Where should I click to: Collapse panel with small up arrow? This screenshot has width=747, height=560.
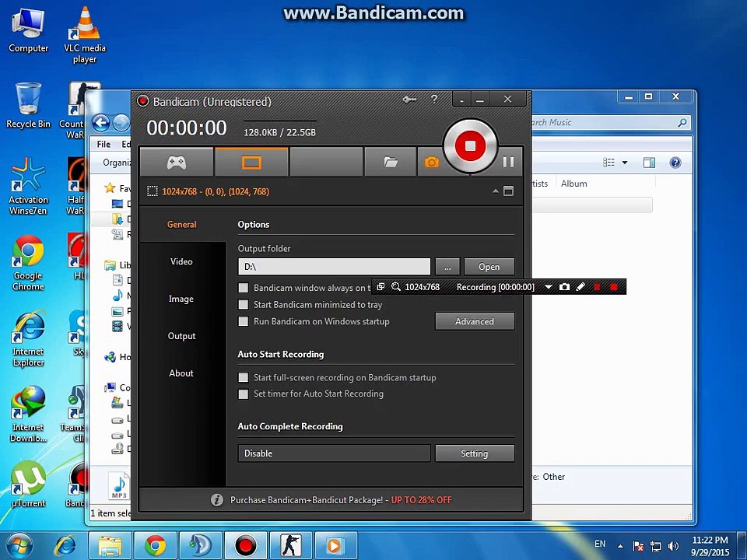click(x=496, y=191)
